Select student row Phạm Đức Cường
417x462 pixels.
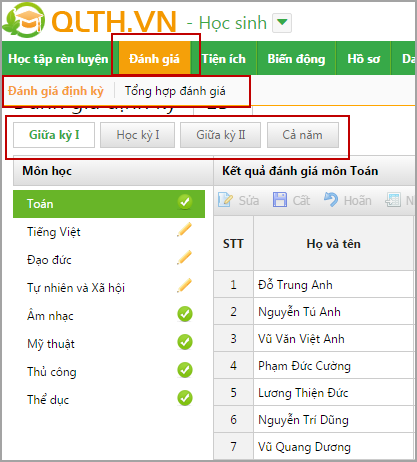tap(313, 366)
